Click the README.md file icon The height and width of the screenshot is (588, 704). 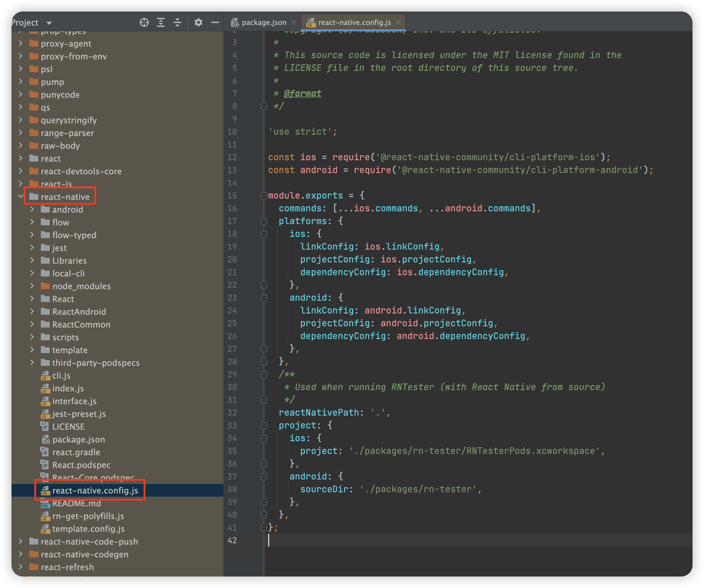coord(45,503)
